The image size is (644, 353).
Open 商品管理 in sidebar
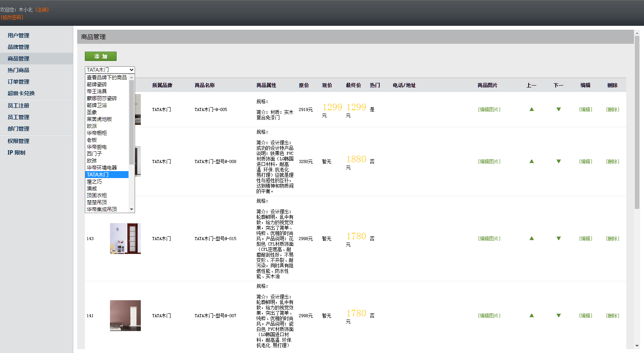coord(19,59)
